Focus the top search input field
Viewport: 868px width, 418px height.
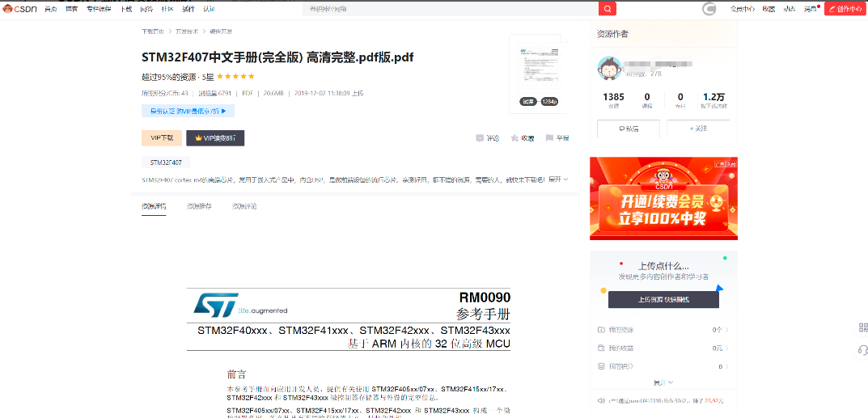point(451,9)
